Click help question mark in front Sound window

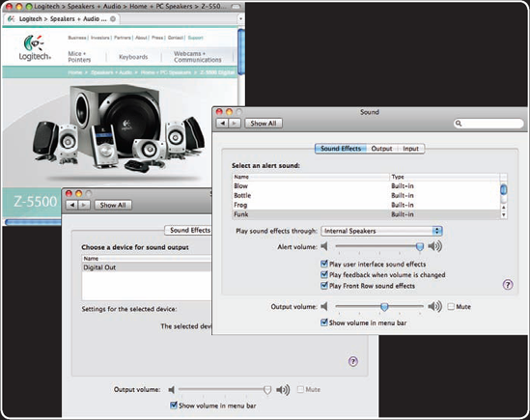tap(508, 285)
